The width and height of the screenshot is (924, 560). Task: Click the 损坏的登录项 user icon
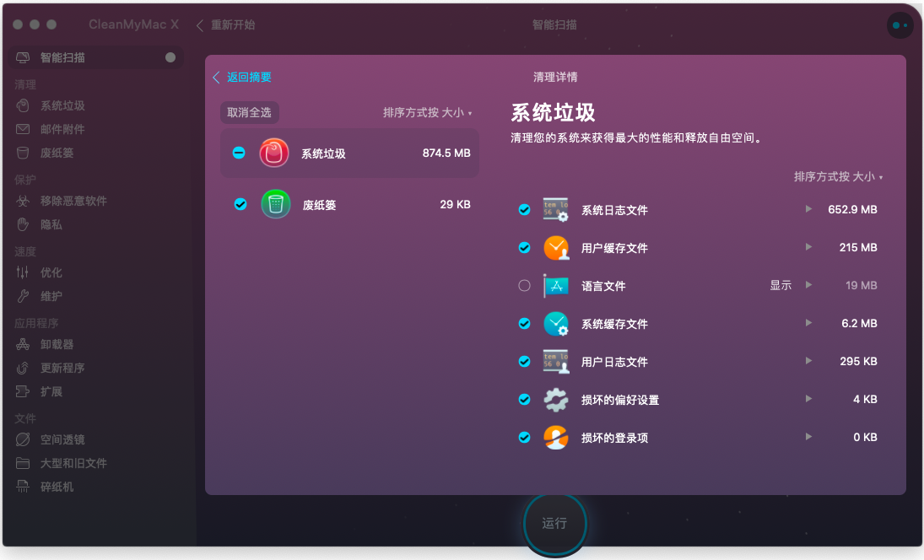point(555,438)
